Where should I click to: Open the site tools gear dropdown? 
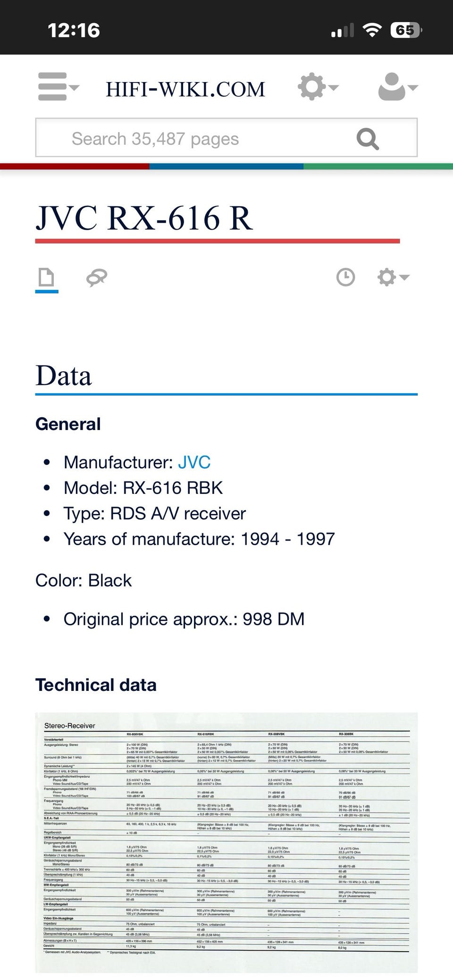coord(318,87)
